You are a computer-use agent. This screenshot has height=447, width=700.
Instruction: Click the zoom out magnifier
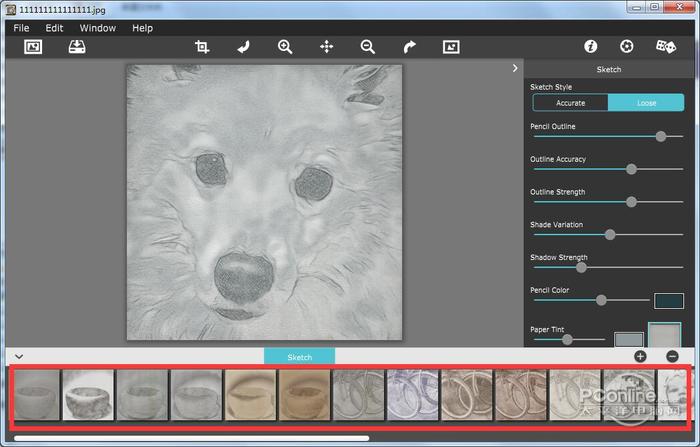[367, 47]
